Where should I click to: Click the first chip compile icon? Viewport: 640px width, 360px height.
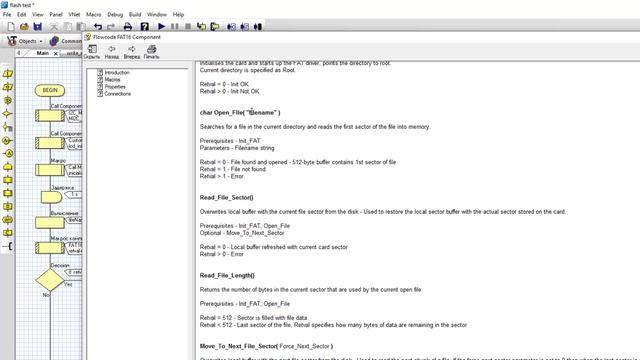pos(231,27)
